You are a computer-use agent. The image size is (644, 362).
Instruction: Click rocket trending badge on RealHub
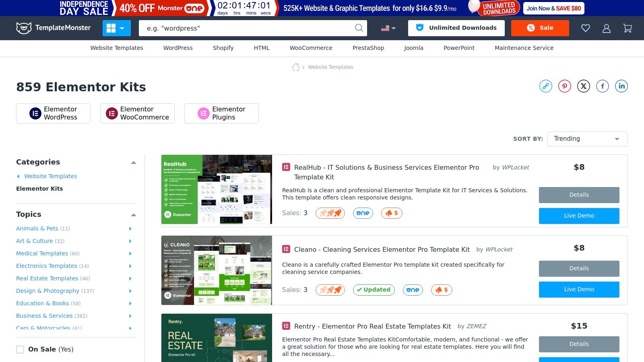pos(330,213)
